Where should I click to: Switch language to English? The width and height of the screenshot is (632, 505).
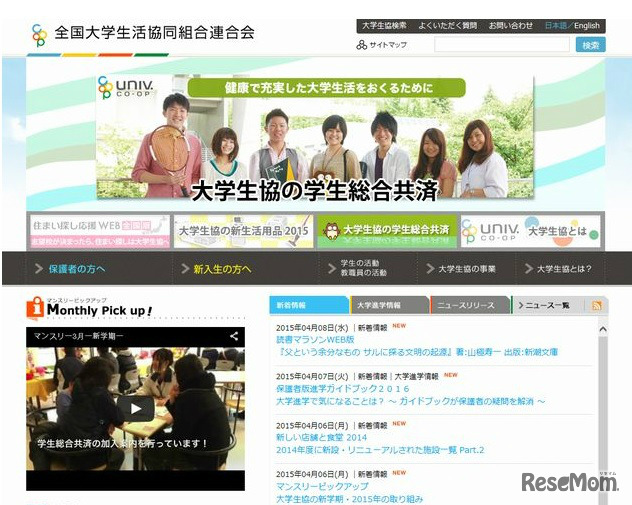point(587,26)
